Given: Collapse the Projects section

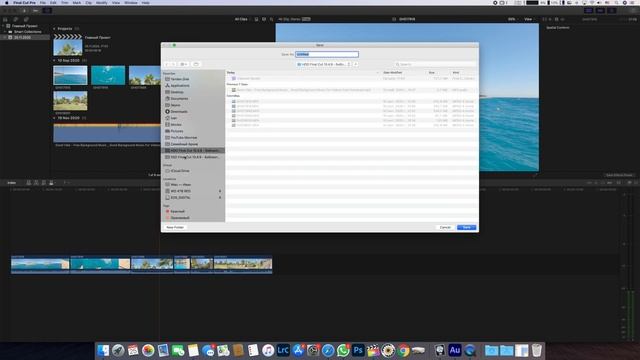Looking at the screenshot, I should coord(54,29).
